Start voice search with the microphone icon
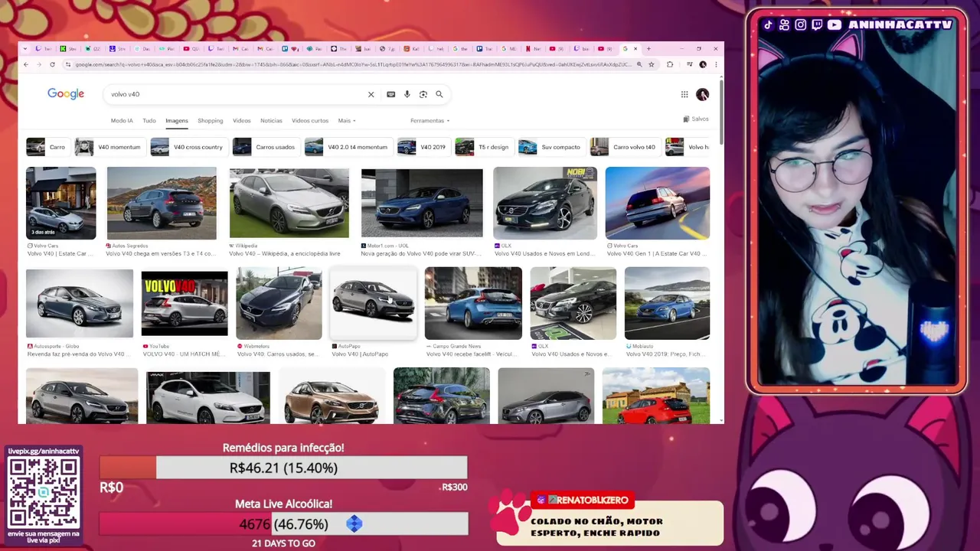980x551 pixels. pyautogui.click(x=407, y=94)
